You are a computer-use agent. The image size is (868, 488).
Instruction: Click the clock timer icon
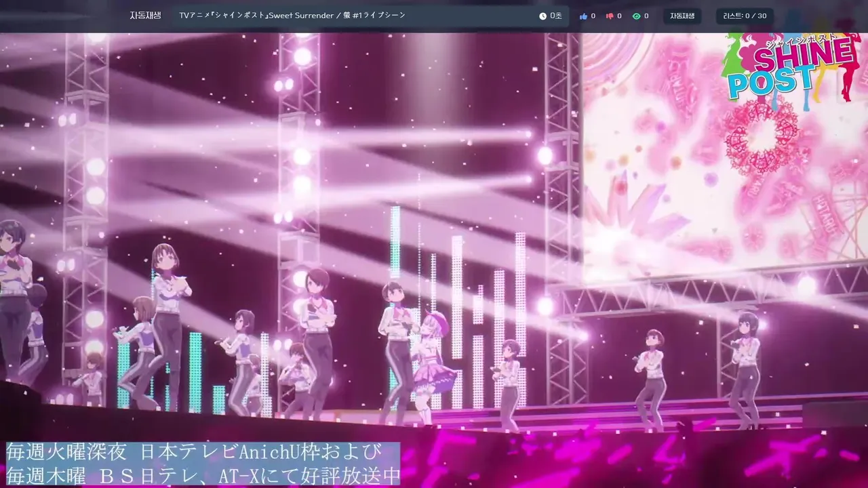pos(543,16)
